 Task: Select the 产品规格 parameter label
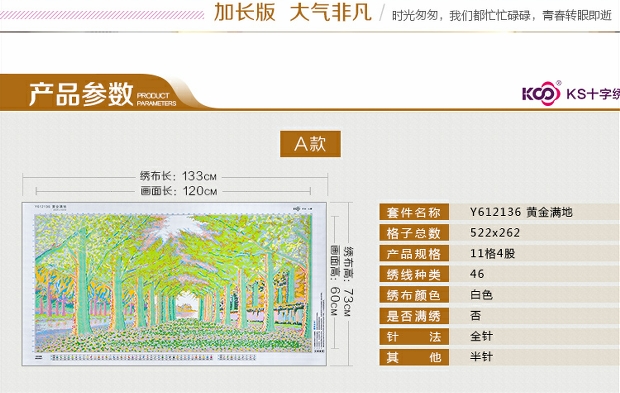pos(414,254)
